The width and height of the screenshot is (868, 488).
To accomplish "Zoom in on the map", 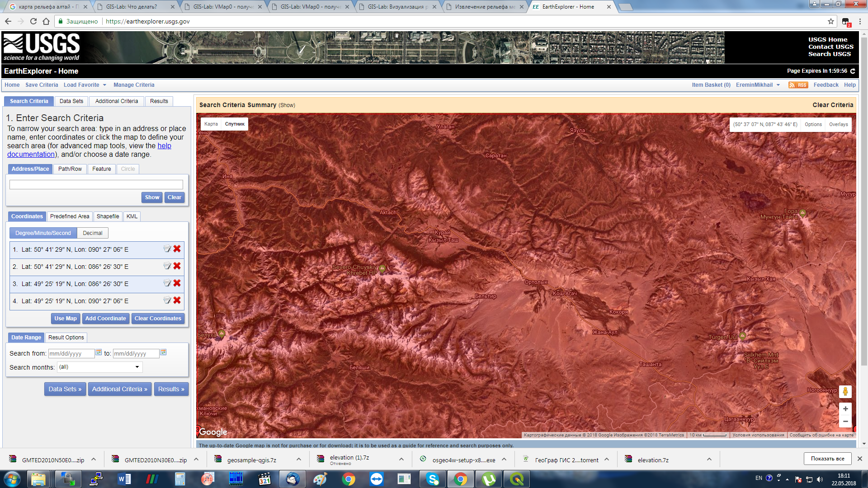I will pyautogui.click(x=845, y=409).
